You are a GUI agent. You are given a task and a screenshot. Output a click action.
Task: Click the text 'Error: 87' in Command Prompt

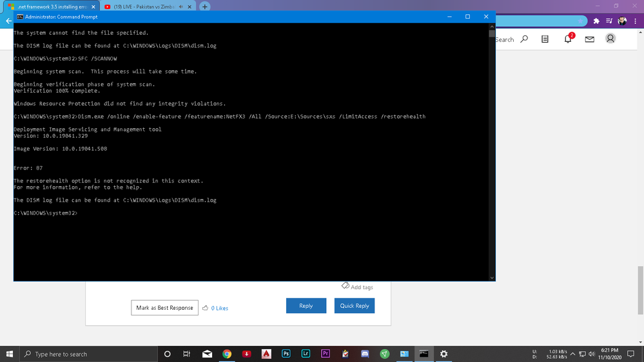[28, 168]
